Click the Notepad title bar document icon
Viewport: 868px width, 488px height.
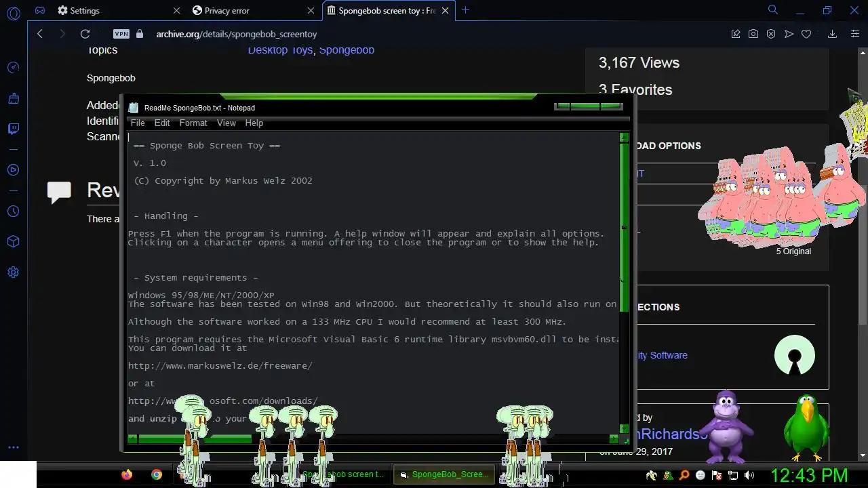[134, 108]
